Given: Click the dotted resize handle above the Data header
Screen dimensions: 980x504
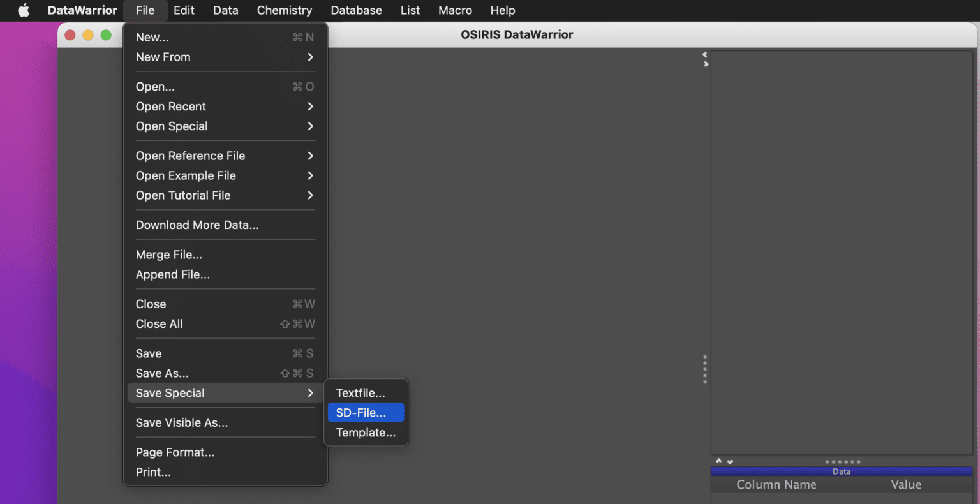Looking at the screenshot, I should [842, 461].
